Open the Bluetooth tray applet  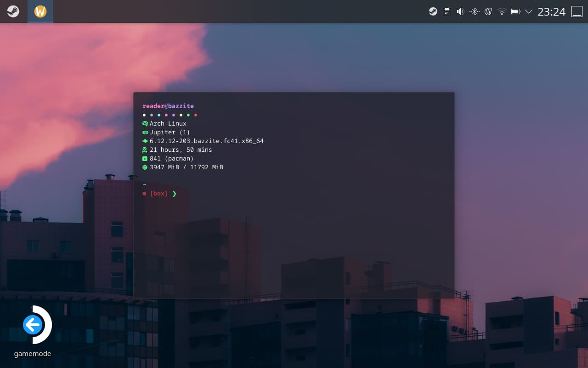click(475, 11)
